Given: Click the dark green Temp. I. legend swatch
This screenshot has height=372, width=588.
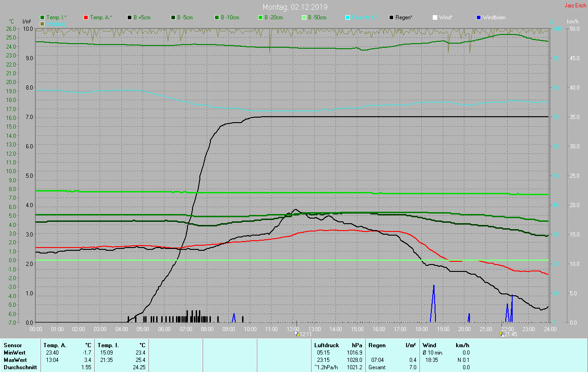Looking at the screenshot, I should point(42,17).
